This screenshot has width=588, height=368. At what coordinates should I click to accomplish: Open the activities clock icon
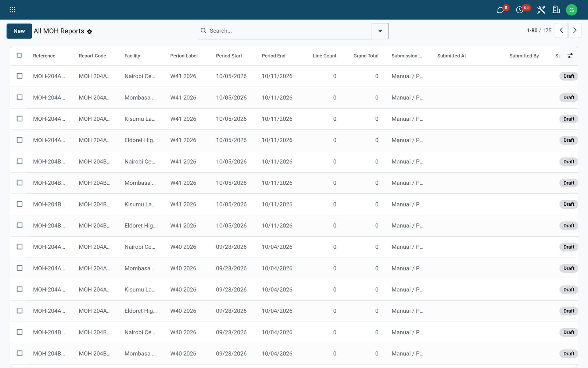coord(519,10)
